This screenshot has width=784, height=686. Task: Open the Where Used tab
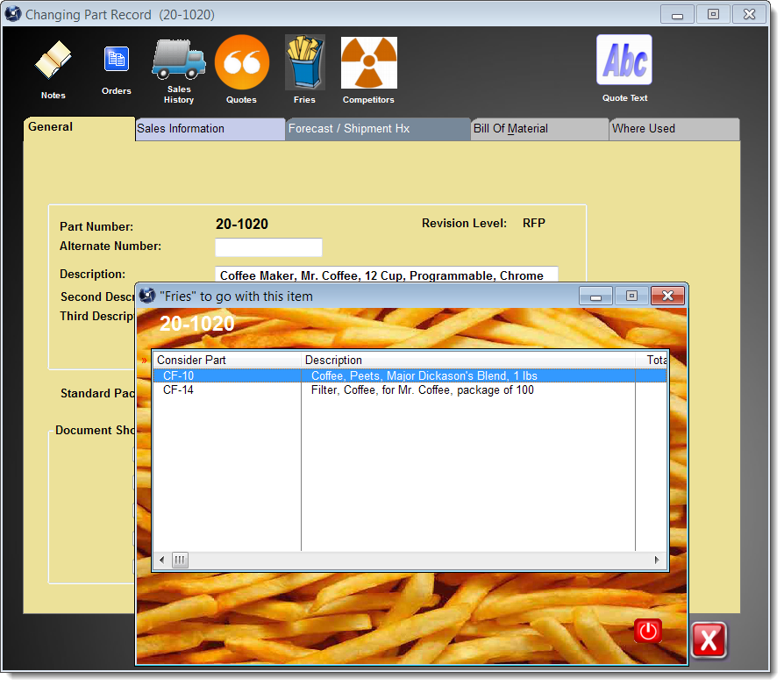point(674,129)
